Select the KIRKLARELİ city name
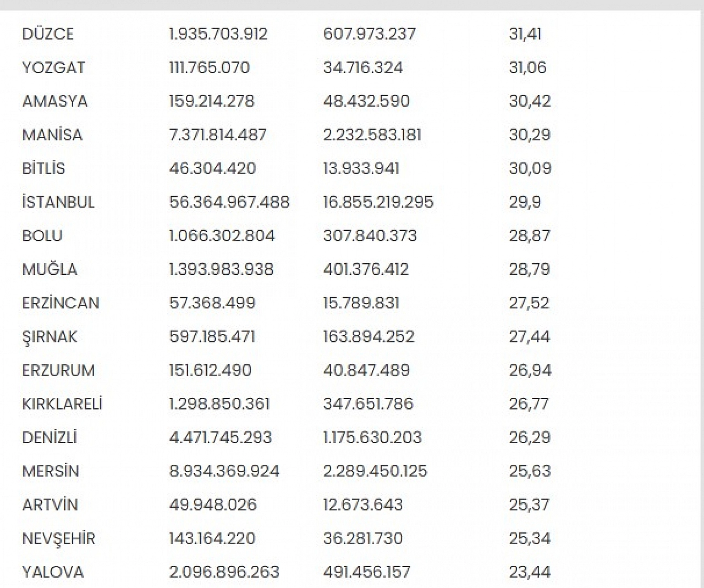 pyautogui.click(x=62, y=404)
